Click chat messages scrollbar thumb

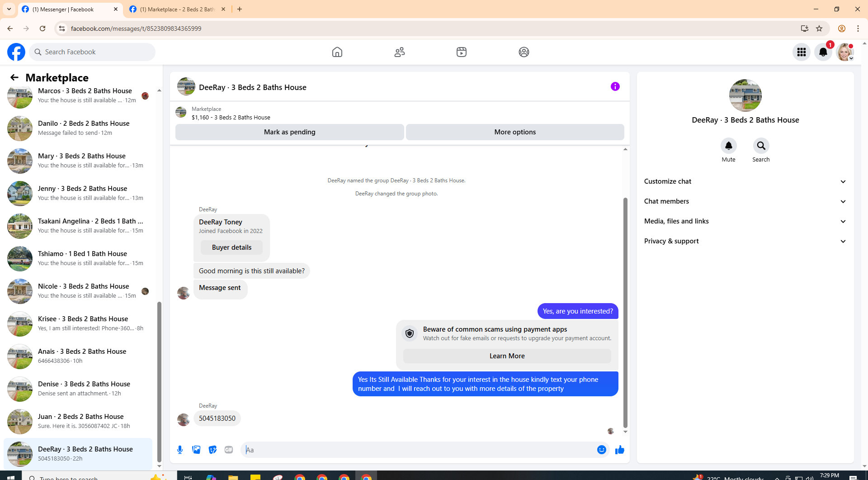625,312
